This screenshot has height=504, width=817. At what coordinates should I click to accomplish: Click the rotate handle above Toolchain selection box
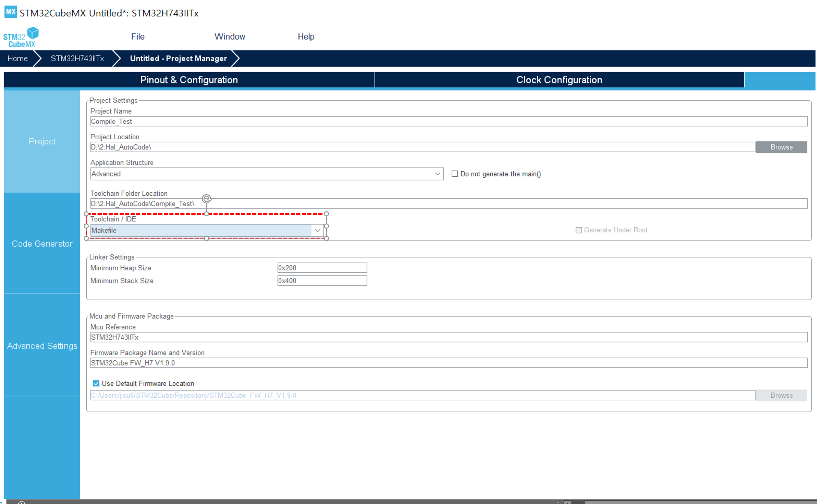click(x=207, y=199)
